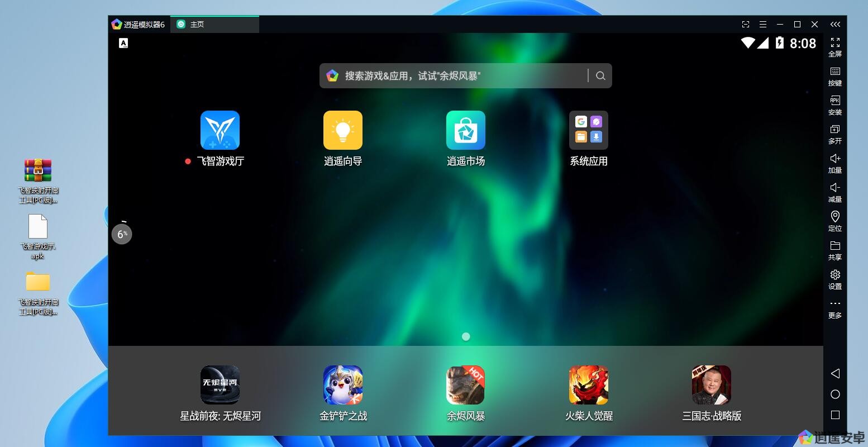Open the 多开 multi-instance manager
The width and height of the screenshot is (868, 447).
click(x=835, y=134)
